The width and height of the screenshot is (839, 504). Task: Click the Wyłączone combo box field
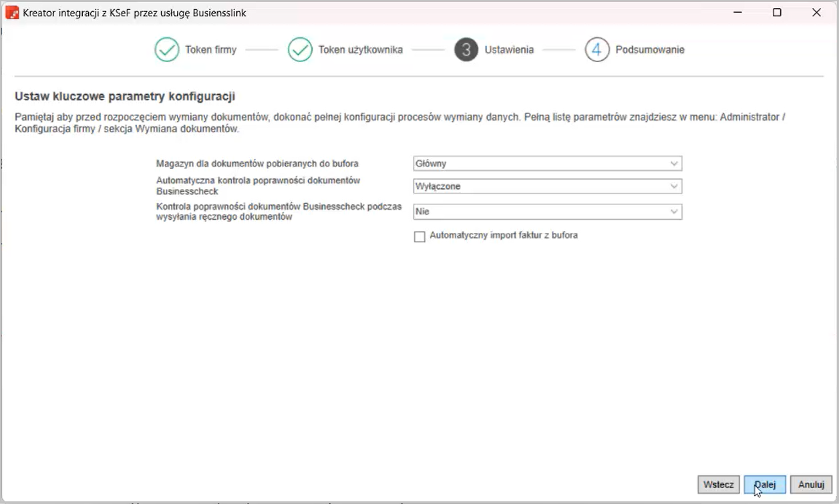(x=540, y=187)
